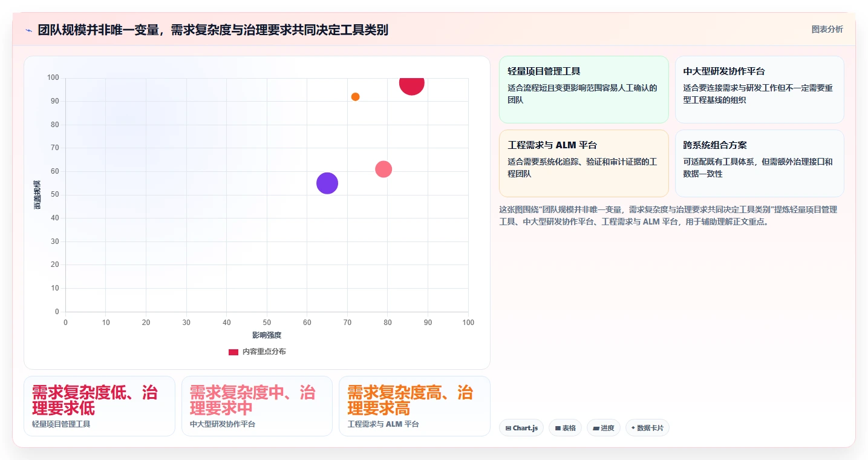Click the lightning icon beside the title
Image resolution: width=868 pixels, height=460 pixels.
point(28,30)
